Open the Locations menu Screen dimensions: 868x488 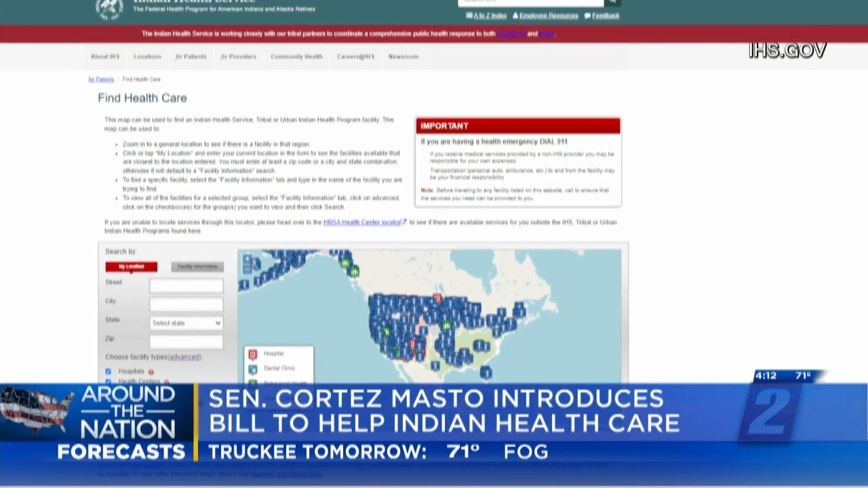point(147,57)
